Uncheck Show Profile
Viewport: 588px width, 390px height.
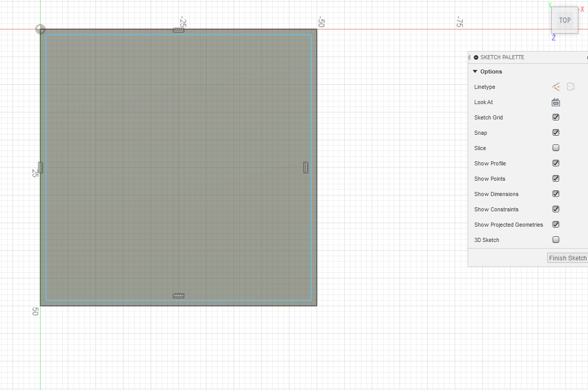tap(556, 163)
